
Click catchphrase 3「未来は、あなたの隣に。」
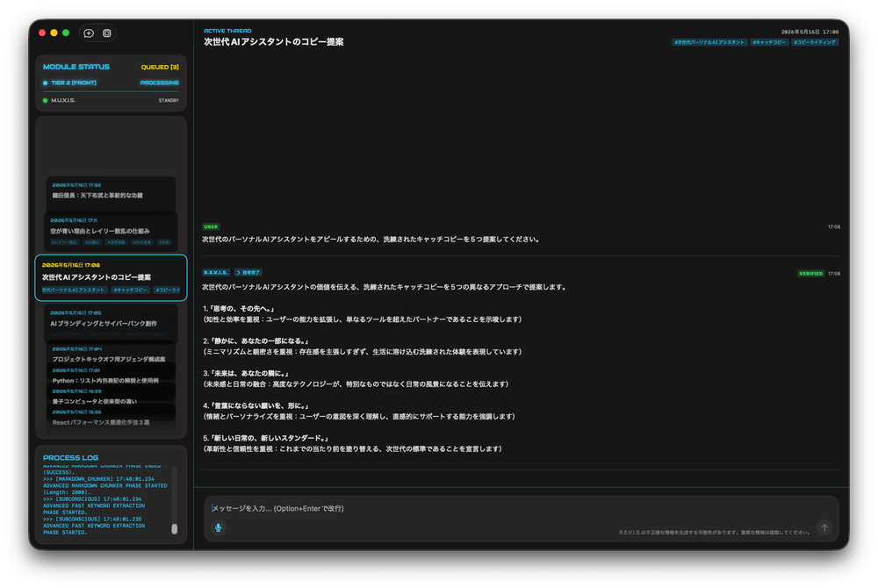pyautogui.click(x=246, y=374)
